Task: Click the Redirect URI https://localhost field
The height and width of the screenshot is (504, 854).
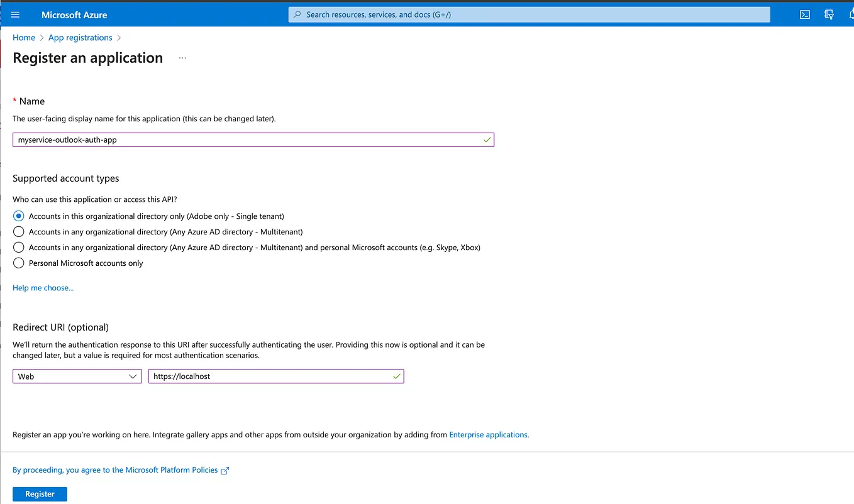Action: click(x=276, y=376)
